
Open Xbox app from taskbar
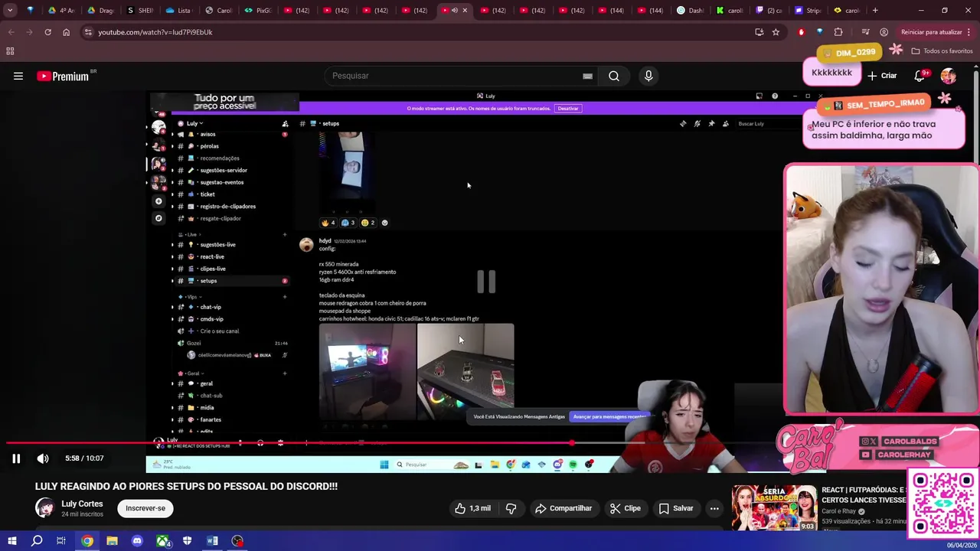pos(162,541)
